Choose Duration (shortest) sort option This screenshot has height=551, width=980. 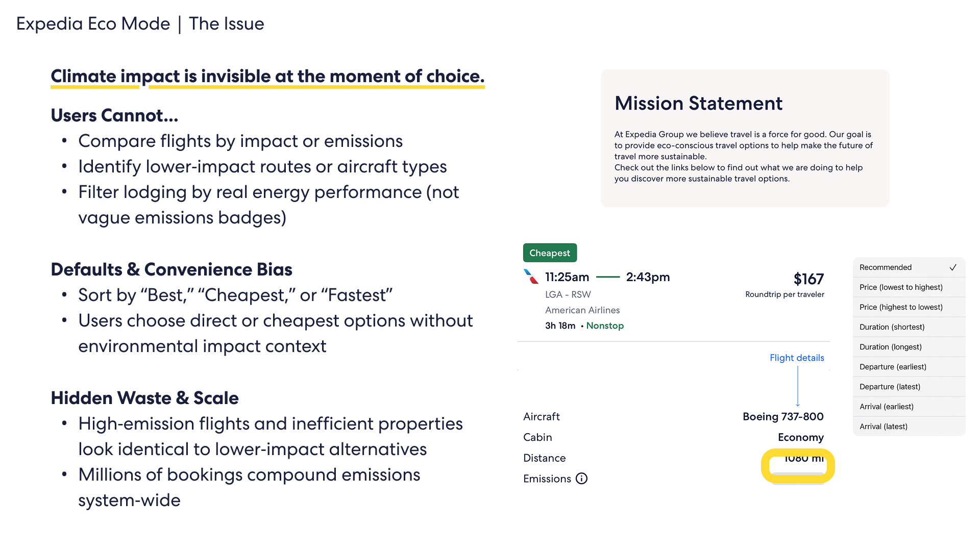pos(892,327)
